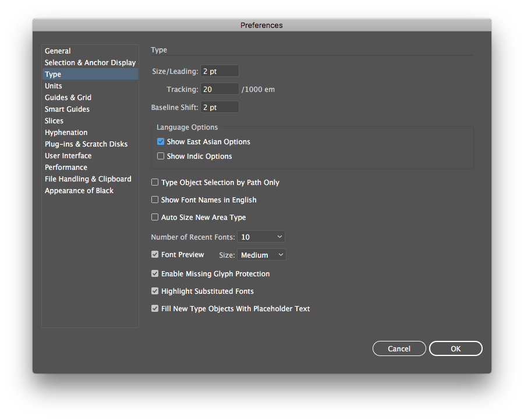The width and height of the screenshot is (524, 420).
Task: Open the General preferences category
Action: [58, 51]
